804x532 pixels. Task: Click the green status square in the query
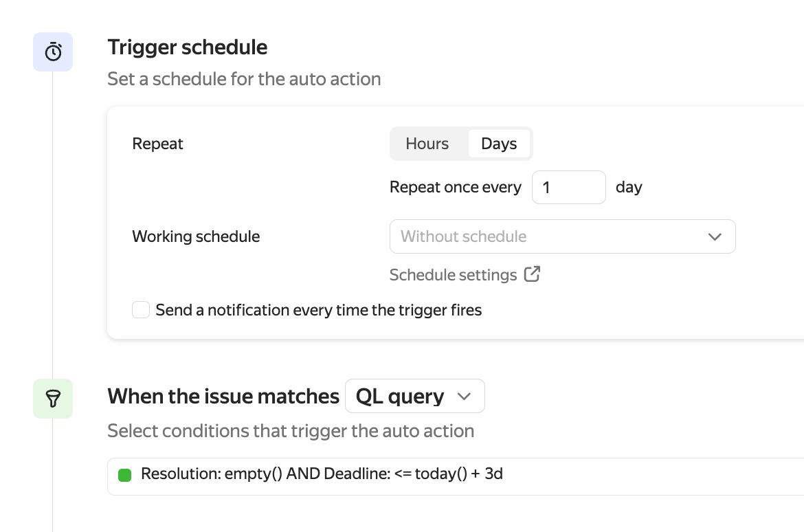[x=124, y=475]
